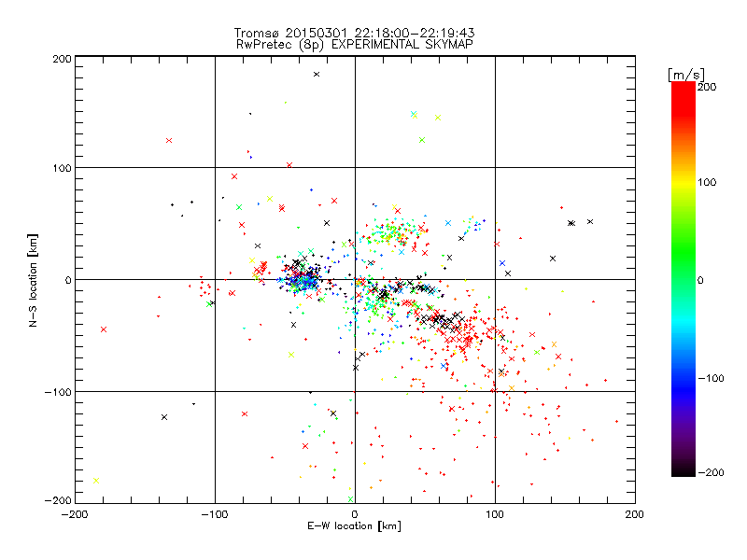Click the subtitle 'RwPretec (8p) EXPERIMENTAL SKYMAP'
Image resolution: width=747 pixels, height=560 pixels.
pos(355,45)
